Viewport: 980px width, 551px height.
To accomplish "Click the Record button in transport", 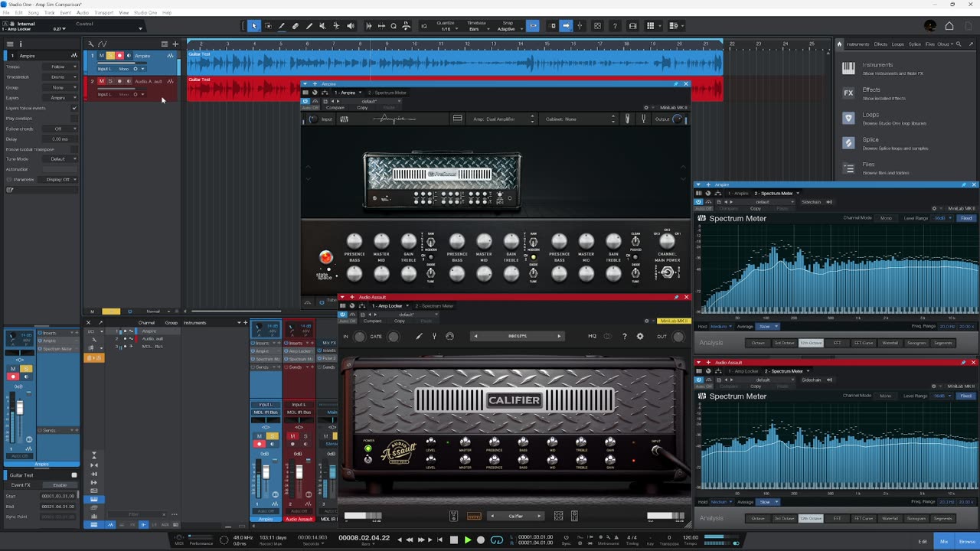I will [x=481, y=540].
